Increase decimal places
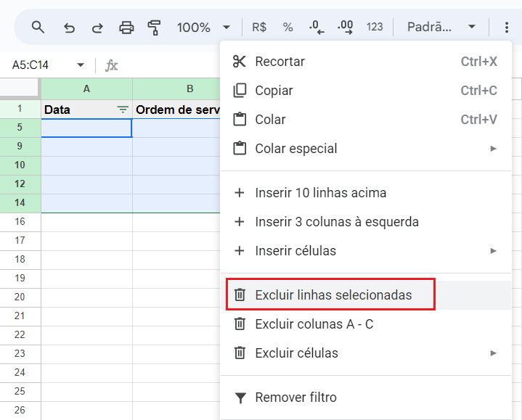Viewport: 522px width, 420px height. [x=346, y=28]
